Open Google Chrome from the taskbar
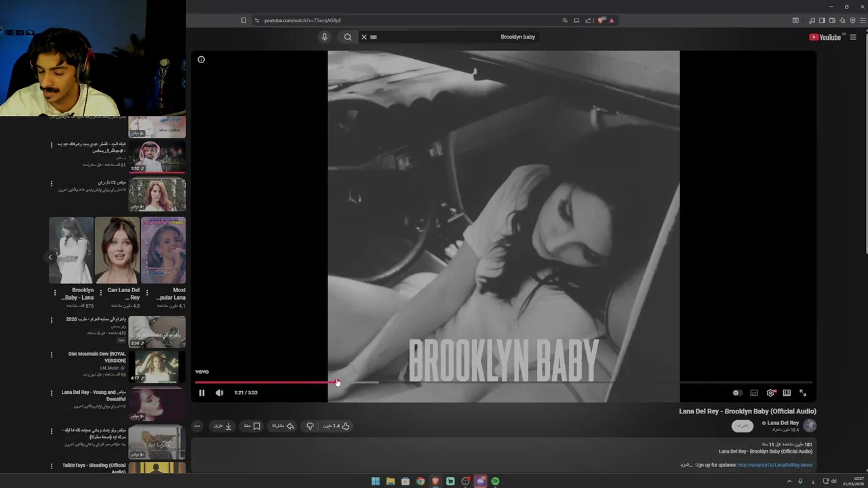This screenshot has height=488, width=868. click(x=420, y=481)
